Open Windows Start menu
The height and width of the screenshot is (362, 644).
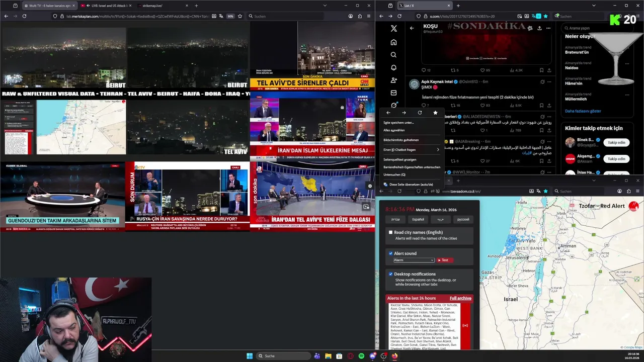250,356
